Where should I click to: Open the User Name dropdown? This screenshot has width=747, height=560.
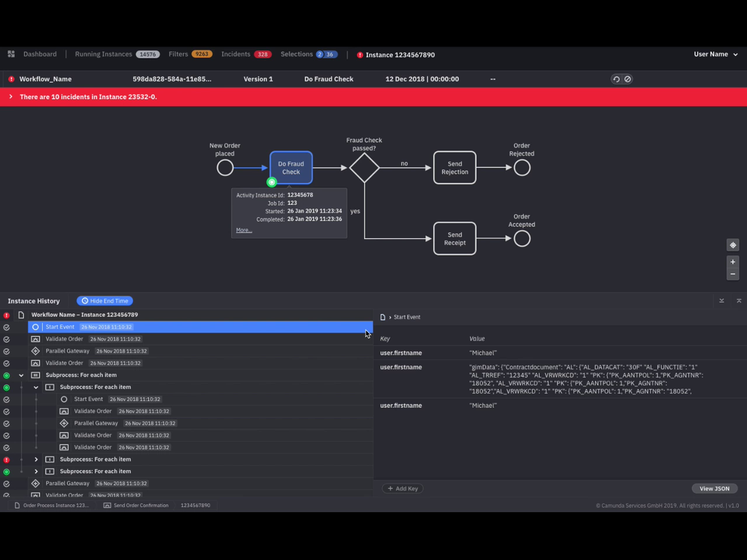715,54
